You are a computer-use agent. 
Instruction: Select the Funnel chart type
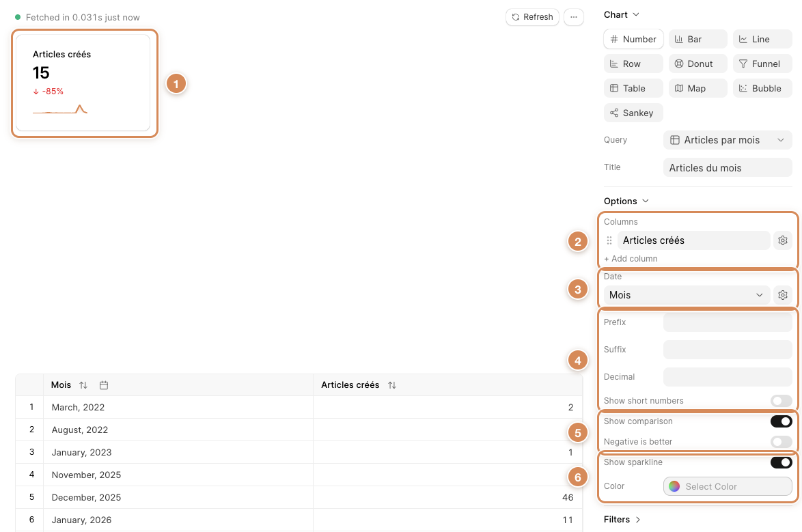(x=762, y=64)
